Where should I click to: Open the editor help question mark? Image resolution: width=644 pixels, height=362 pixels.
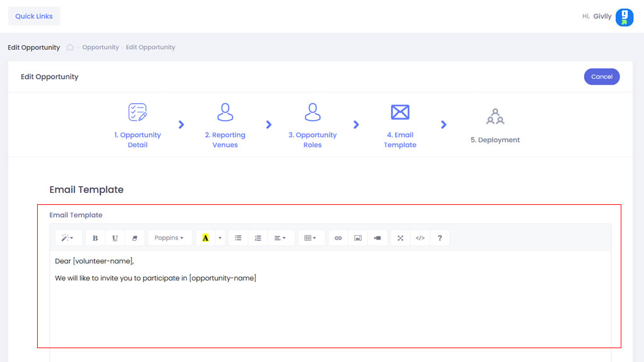tap(440, 238)
